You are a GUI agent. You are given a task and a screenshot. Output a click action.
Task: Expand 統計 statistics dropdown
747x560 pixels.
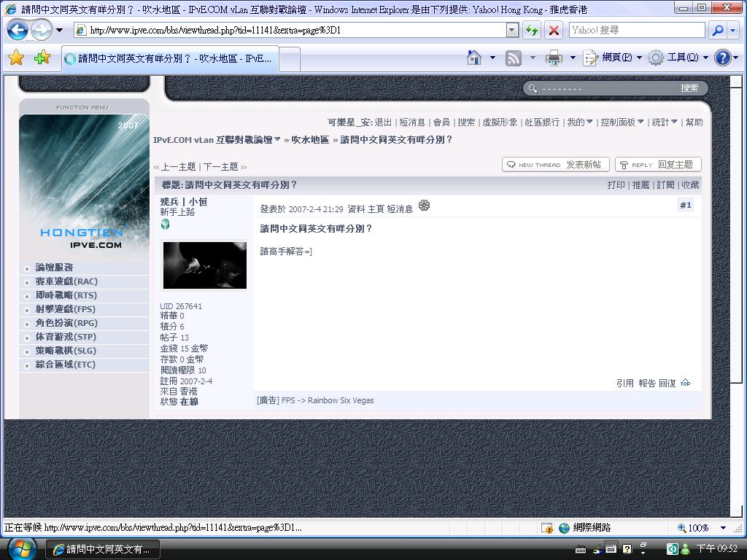(665, 122)
